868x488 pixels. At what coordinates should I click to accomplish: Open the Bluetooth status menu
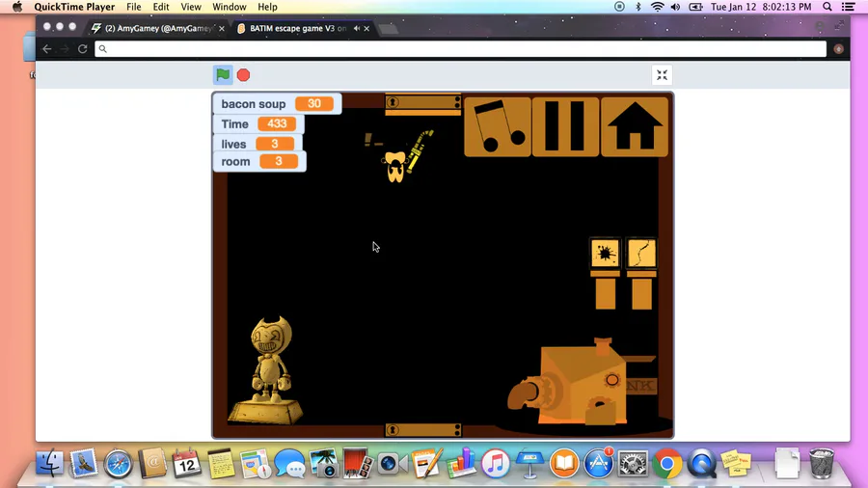pyautogui.click(x=637, y=7)
